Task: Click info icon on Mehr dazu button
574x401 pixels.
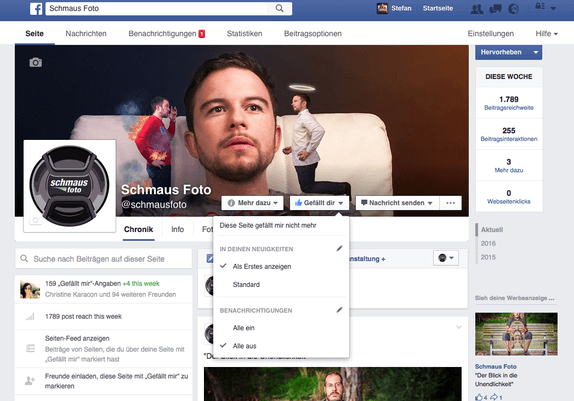Action: pyautogui.click(x=231, y=203)
